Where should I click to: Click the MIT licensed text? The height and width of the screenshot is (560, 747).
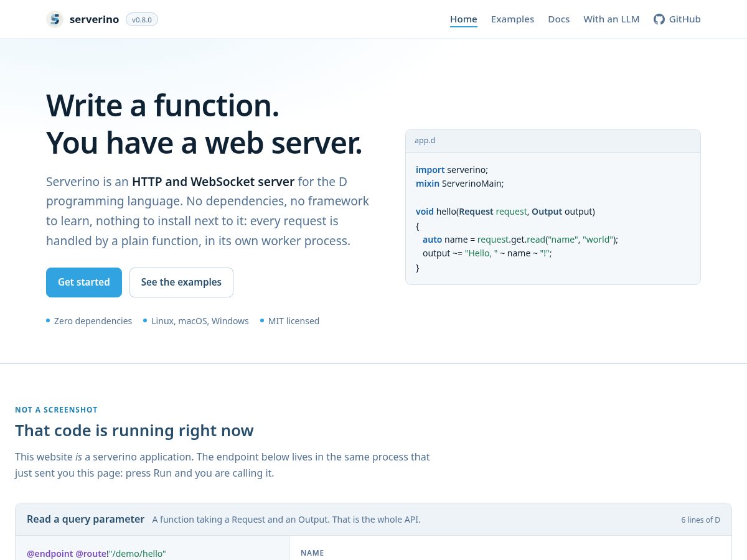(294, 321)
